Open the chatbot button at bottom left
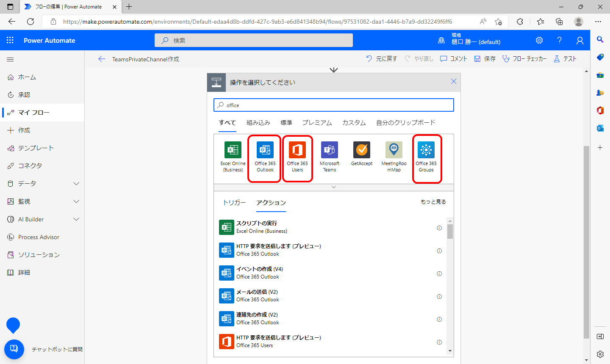The height and width of the screenshot is (364, 610). click(14, 349)
